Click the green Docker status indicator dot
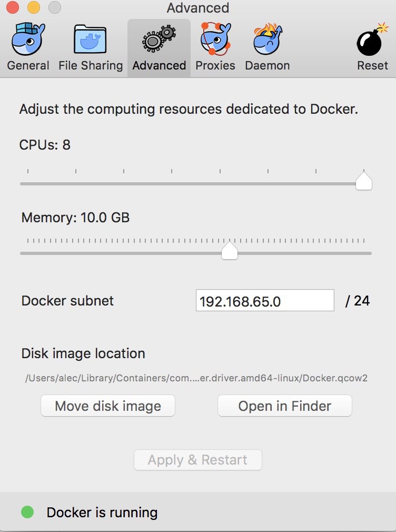This screenshot has width=396, height=532. (x=27, y=512)
